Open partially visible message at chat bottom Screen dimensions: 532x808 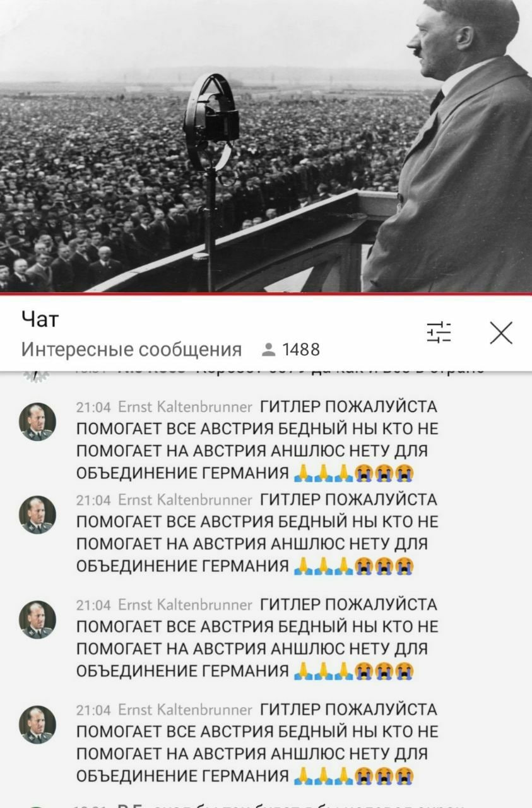tap(278, 804)
